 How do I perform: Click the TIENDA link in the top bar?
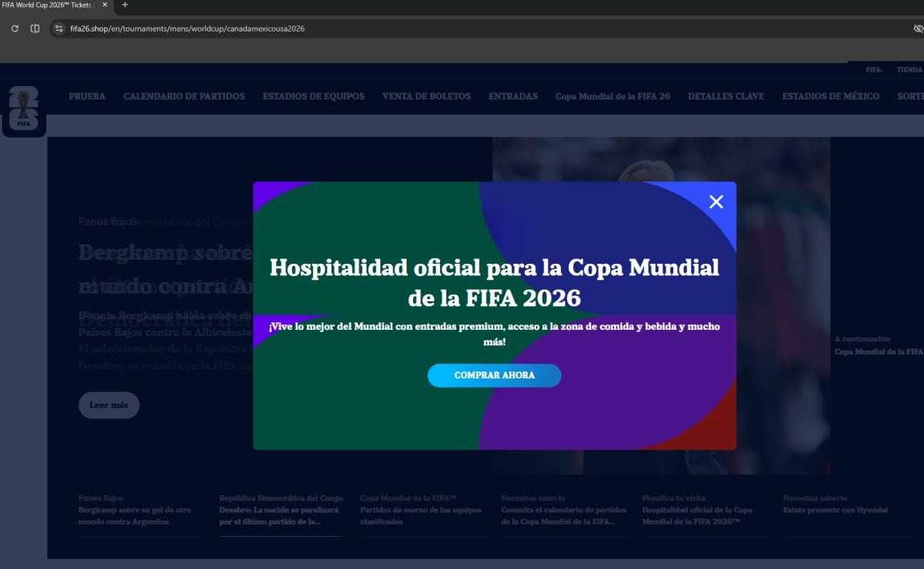point(909,69)
